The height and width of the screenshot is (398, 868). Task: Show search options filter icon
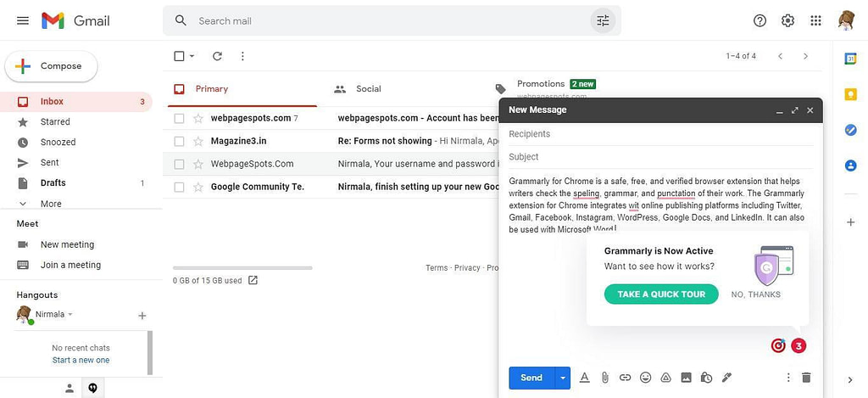pyautogui.click(x=603, y=21)
